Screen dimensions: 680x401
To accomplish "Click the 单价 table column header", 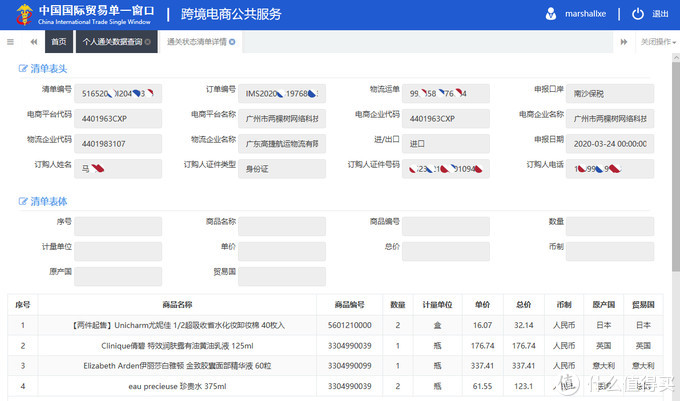I will tap(482, 304).
